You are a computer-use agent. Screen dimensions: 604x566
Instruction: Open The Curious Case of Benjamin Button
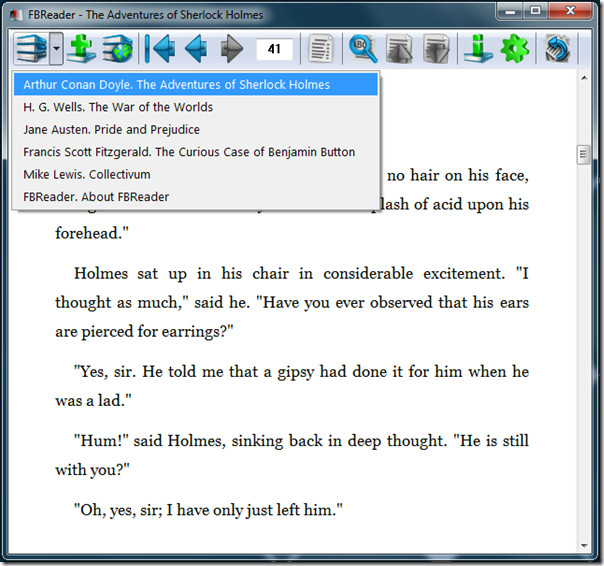(x=196, y=152)
